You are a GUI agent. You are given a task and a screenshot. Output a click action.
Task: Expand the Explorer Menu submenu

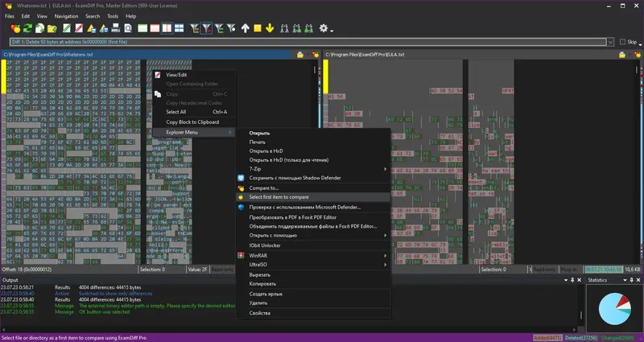(x=194, y=132)
